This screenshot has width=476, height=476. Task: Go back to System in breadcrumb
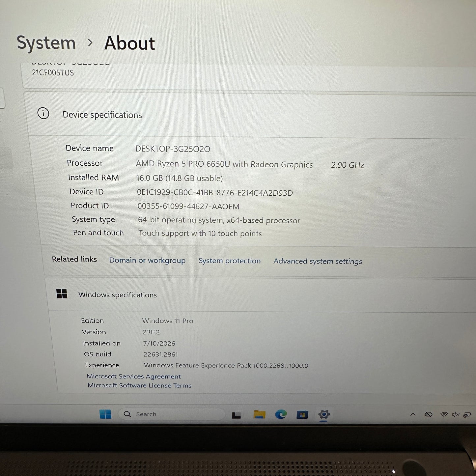point(46,43)
